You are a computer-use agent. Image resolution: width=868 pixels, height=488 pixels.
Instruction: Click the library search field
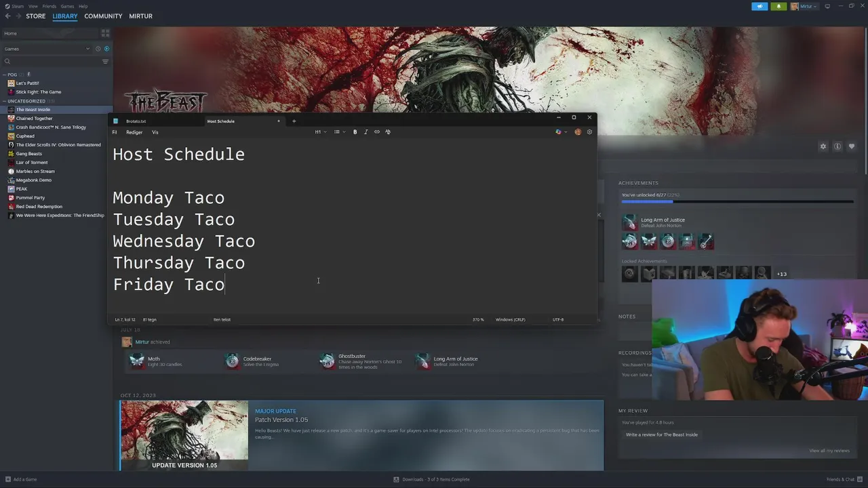coord(52,62)
